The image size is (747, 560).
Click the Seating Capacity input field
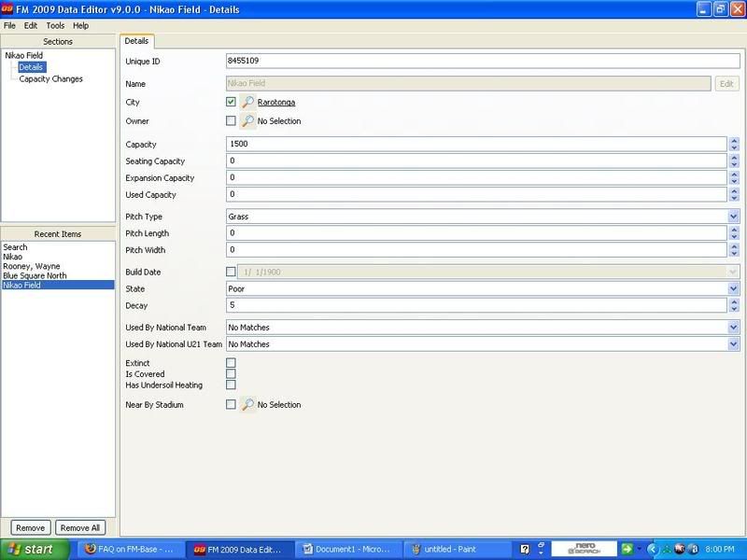476,161
